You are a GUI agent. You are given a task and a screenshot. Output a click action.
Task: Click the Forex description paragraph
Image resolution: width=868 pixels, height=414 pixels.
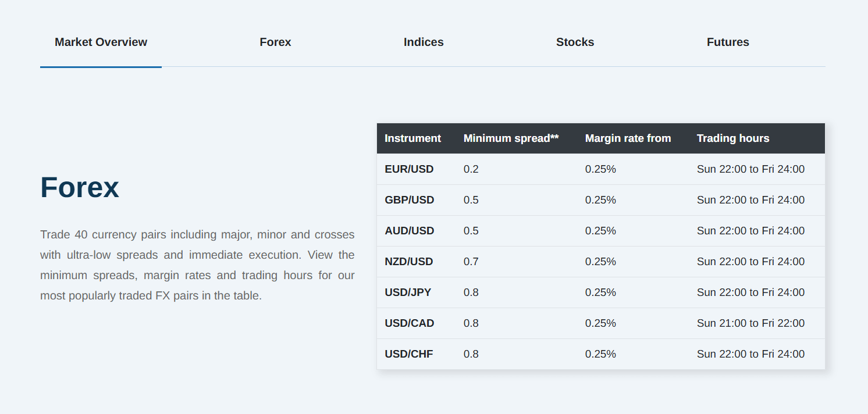pos(197,265)
